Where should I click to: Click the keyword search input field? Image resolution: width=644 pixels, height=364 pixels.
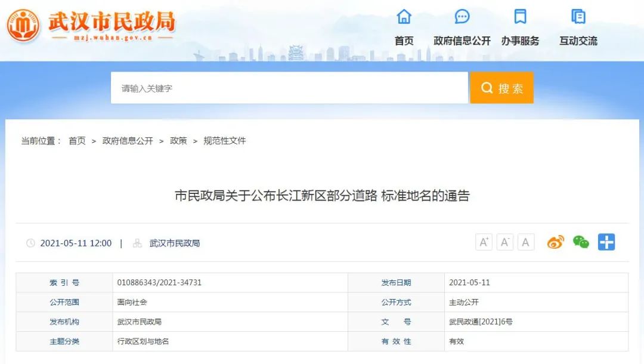(x=289, y=88)
